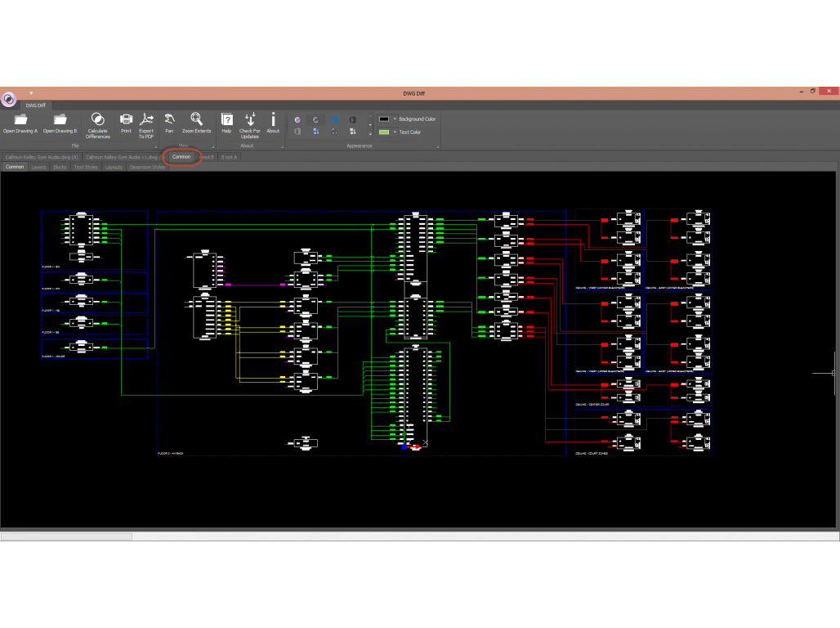Click the DWG Diff application orb

(x=8, y=99)
